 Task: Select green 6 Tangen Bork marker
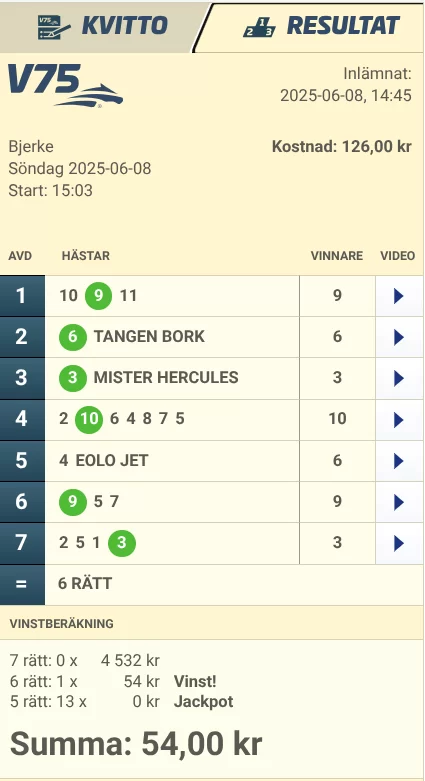[x=73, y=337]
